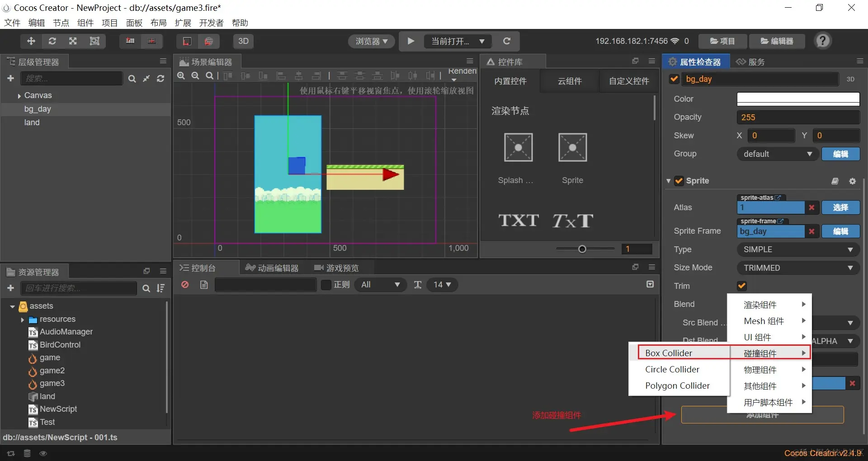Open the Group default dropdown
Screen dimensions: 868x461
coord(778,154)
